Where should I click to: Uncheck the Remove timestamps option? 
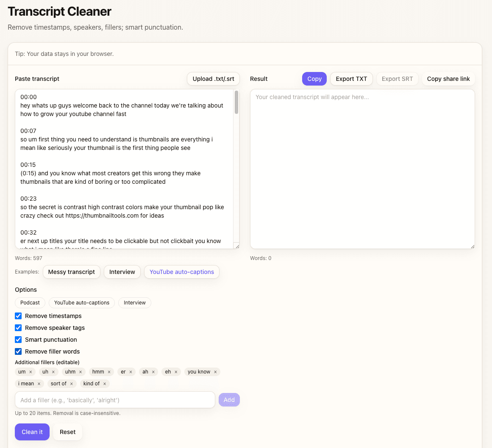click(18, 316)
